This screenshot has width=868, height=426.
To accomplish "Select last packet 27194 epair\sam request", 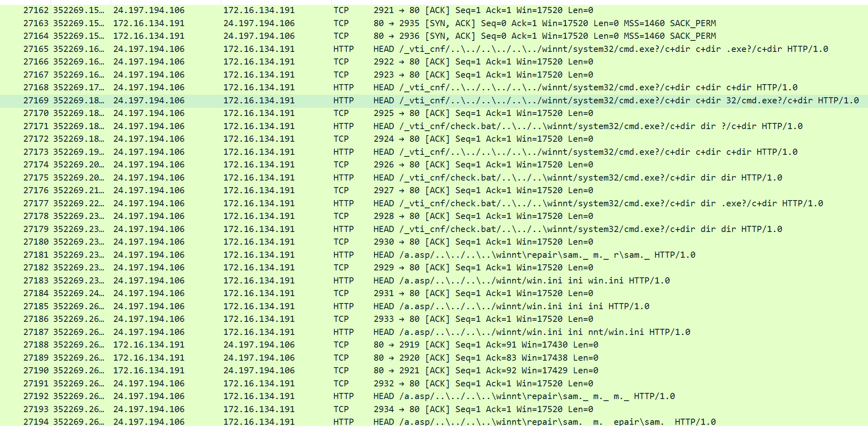I will pyautogui.click(x=434, y=421).
